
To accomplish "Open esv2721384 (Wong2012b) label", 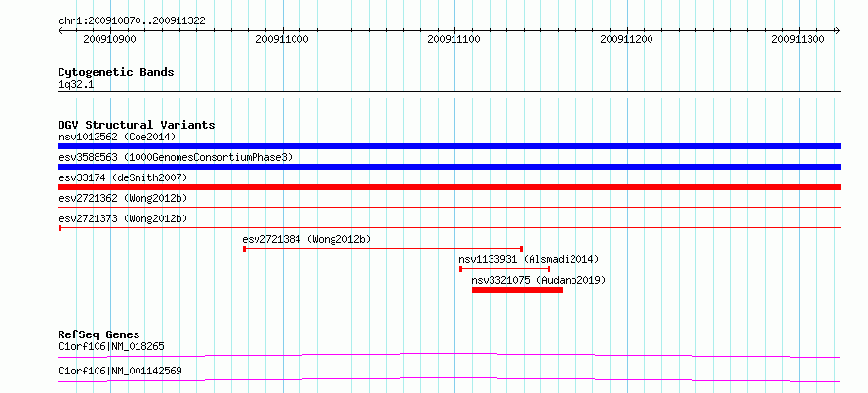I will point(306,239).
